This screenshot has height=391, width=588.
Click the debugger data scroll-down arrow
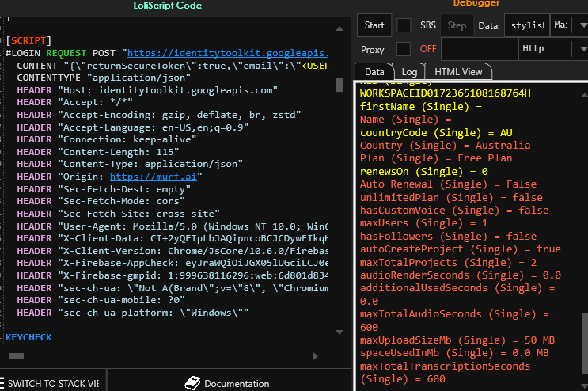[584, 385]
